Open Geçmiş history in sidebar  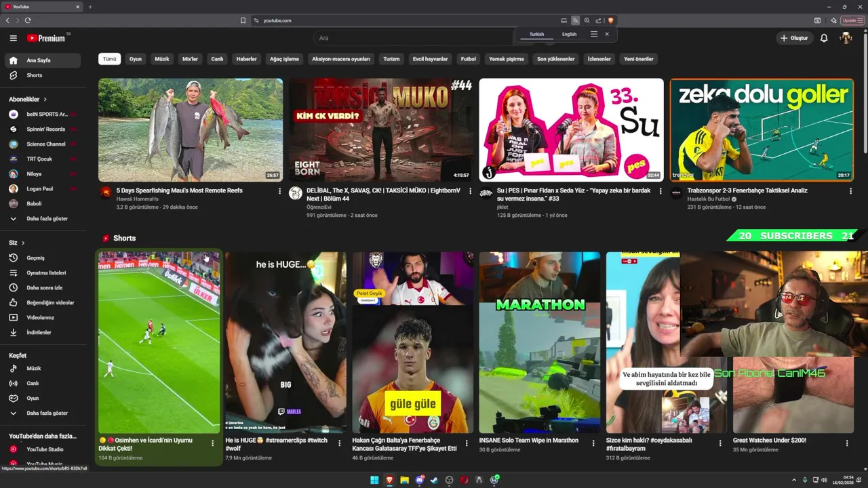pos(43,258)
